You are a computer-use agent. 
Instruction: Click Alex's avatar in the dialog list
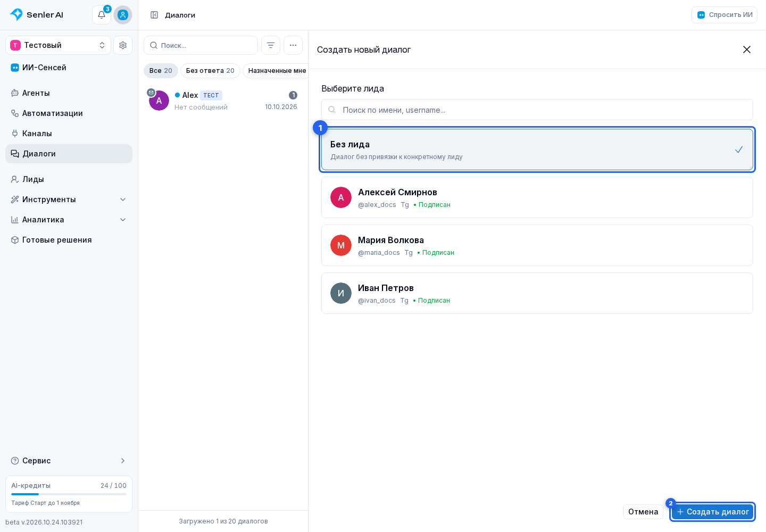point(159,101)
